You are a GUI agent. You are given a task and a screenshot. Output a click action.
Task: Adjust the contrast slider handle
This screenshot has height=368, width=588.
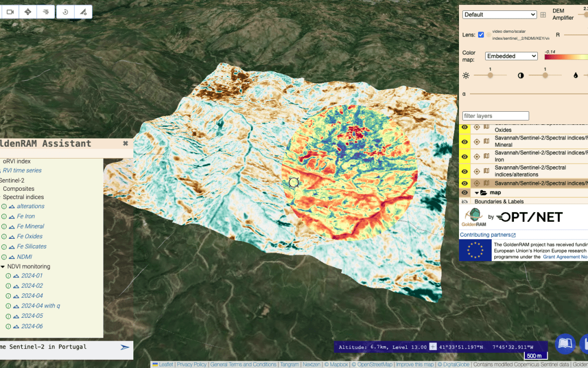click(545, 75)
